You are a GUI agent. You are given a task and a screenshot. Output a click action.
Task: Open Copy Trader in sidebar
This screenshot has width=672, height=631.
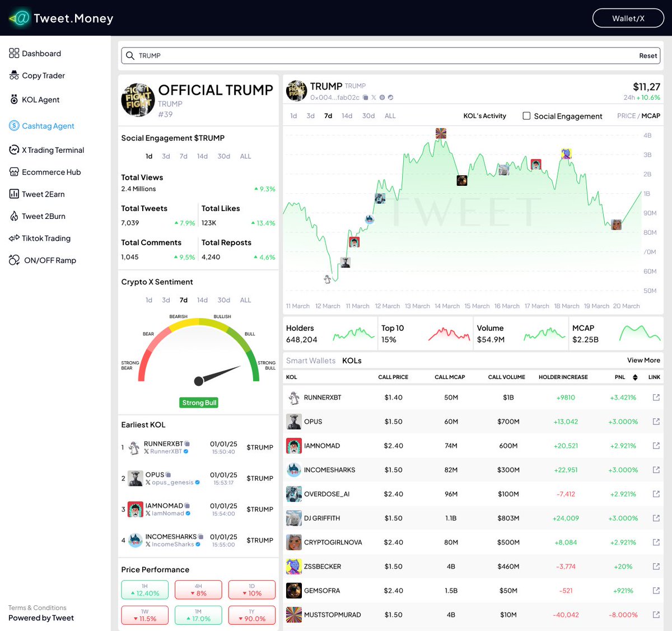(37, 76)
